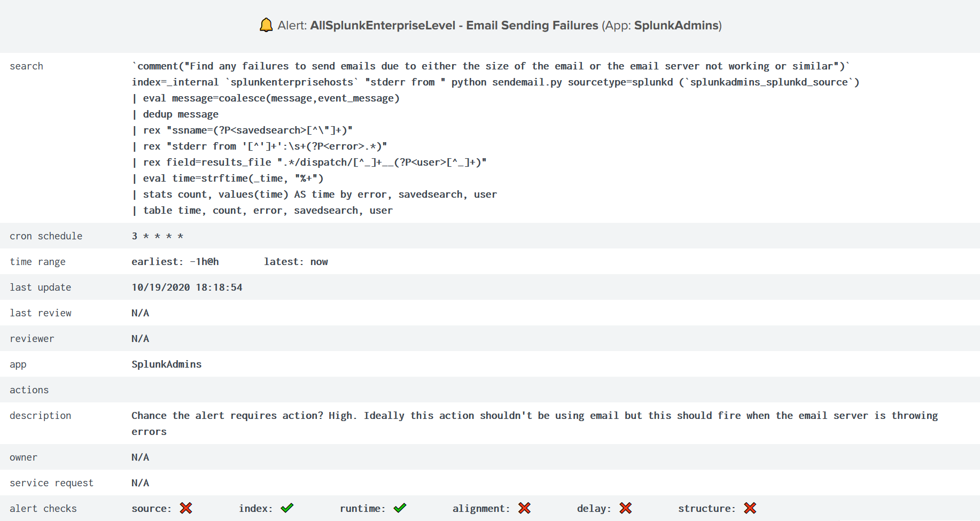The width and height of the screenshot is (980, 521).
Task: Click the rex 'stderr from' search line
Action: coord(259,146)
